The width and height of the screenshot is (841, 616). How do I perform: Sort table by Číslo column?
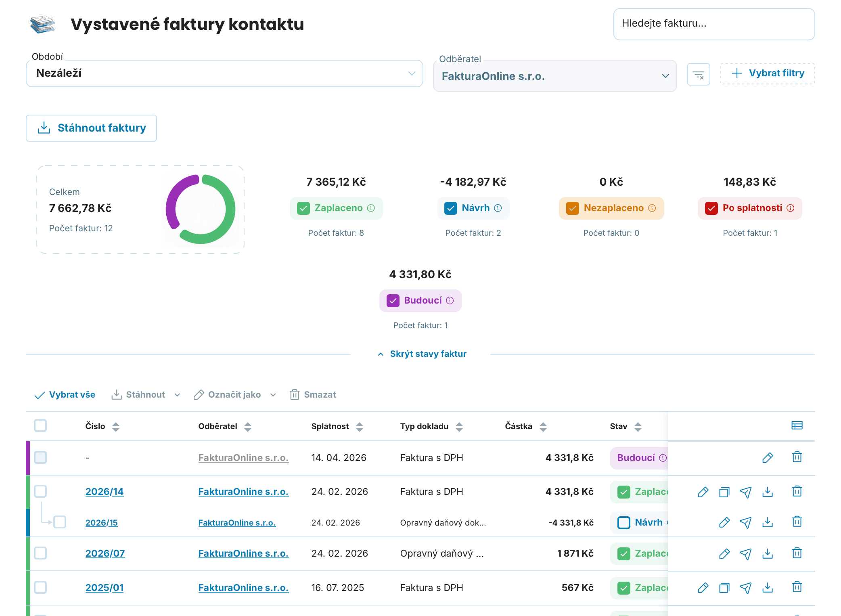click(x=116, y=427)
